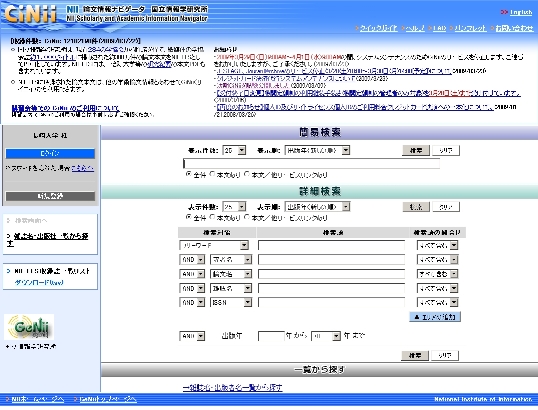The width and height of the screenshot is (538, 410).
Task: Open the publication year end dropdown
Action: [x=326, y=336]
